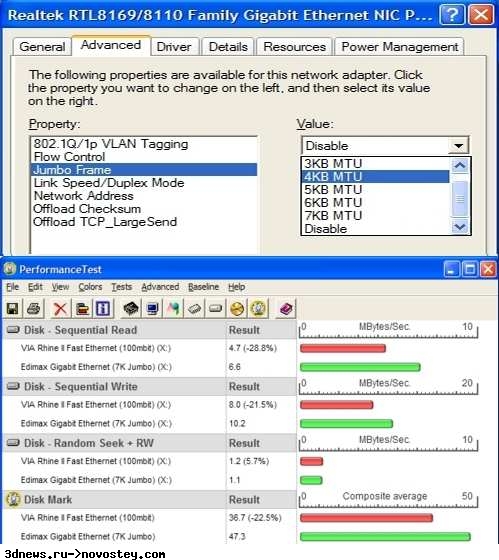Click the value list scroll down arrow

pos(460,227)
